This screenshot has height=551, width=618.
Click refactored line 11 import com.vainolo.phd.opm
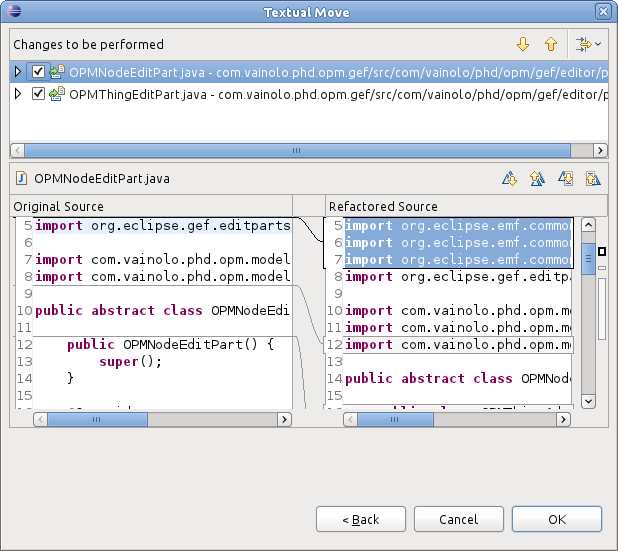(458, 328)
